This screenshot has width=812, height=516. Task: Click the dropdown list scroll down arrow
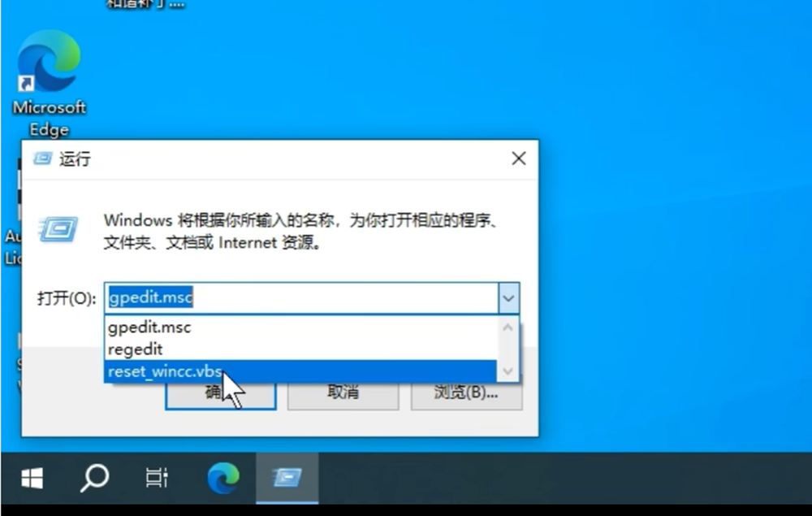point(508,371)
